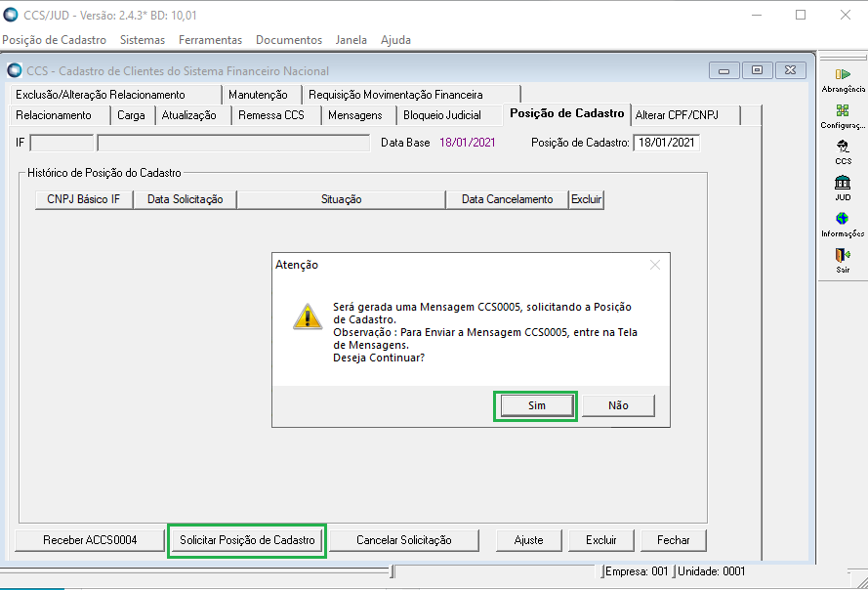Close the Atenção dialog with X
This screenshot has height=590, width=868.
(655, 265)
